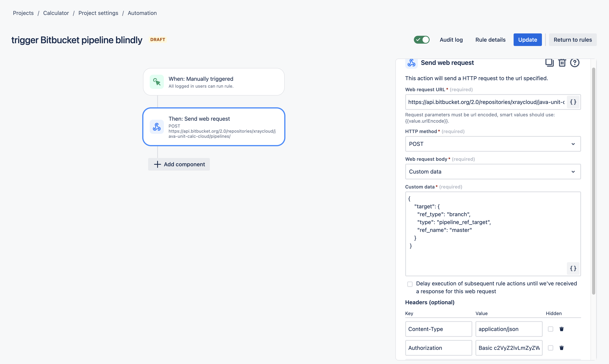Open the Audit log
This screenshot has width=609, height=364.
(451, 40)
